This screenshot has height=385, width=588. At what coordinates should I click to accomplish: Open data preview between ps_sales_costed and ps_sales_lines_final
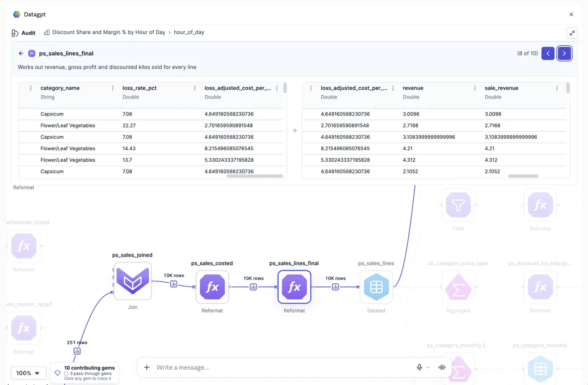[254, 287]
